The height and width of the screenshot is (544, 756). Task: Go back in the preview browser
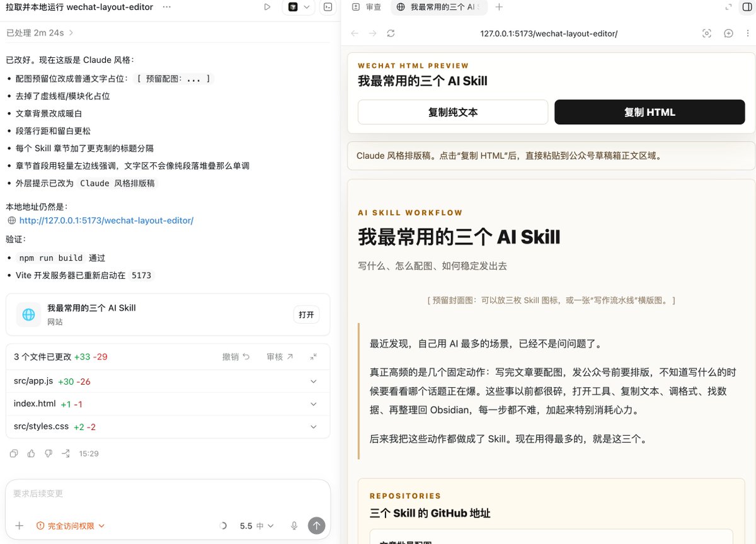pos(354,33)
